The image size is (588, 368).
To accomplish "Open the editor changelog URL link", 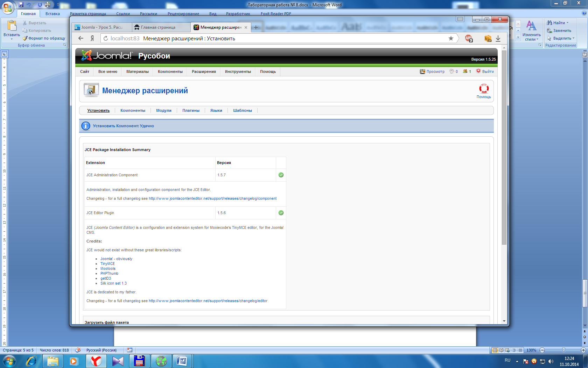I will click(x=208, y=301).
